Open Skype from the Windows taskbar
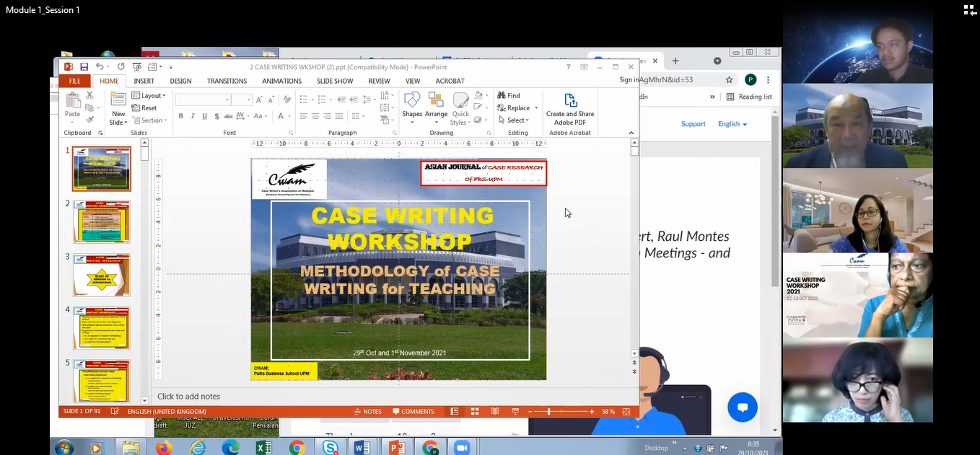The width and height of the screenshot is (980, 455). [x=331, y=448]
